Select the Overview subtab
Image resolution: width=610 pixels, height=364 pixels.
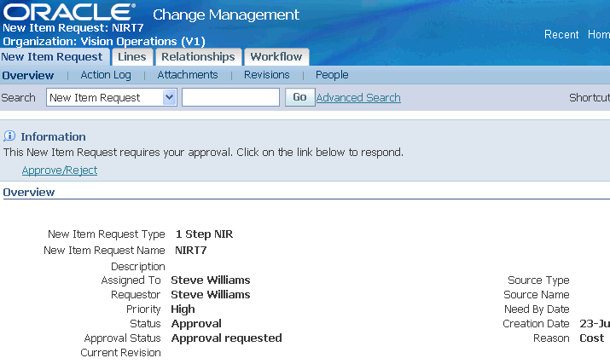28,76
